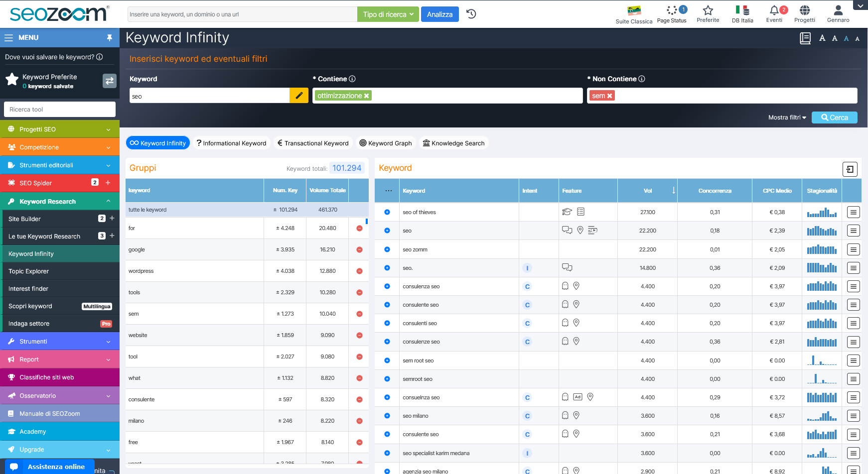868x474 pixels.
Task: Click the Analizza button
Action: point(439,14)
